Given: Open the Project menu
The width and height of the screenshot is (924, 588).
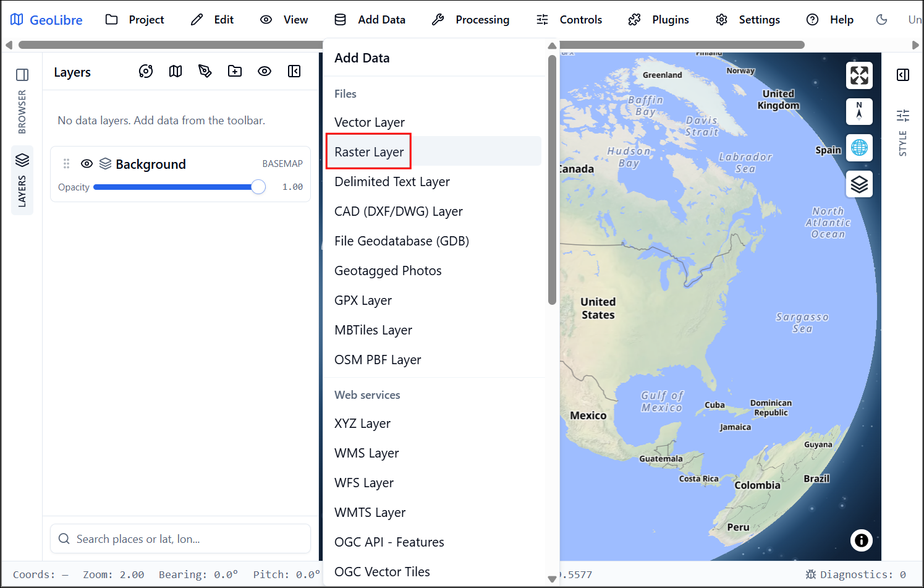Looking at the screenshot, I should [x=135, y=20].
